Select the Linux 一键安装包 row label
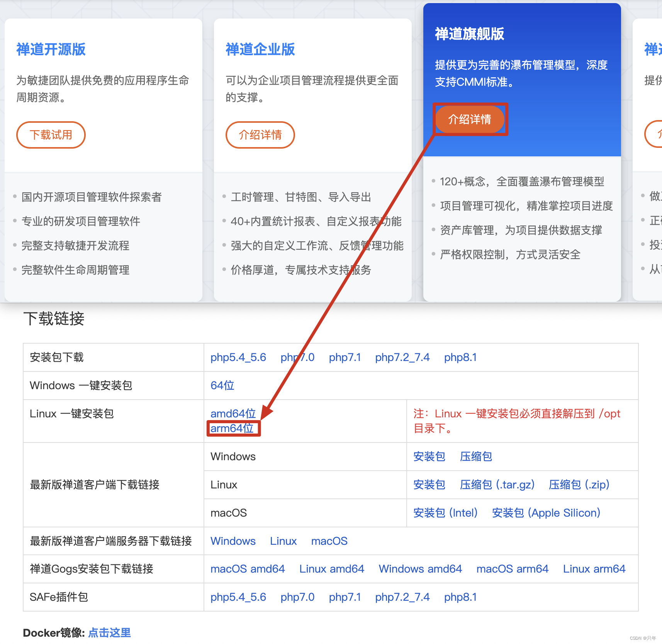The height and width of the screenshot is (644, 662). (x=72, y=414)
